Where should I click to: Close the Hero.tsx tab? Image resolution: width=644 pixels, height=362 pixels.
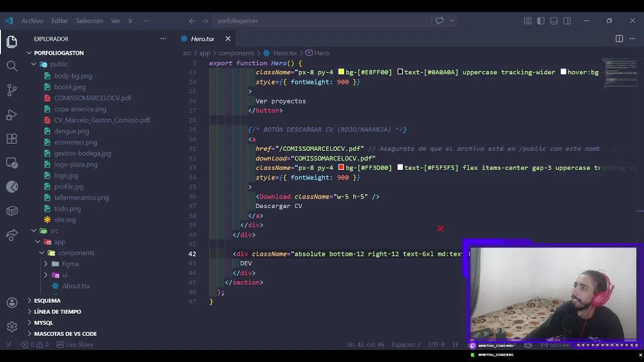(228, 39)
